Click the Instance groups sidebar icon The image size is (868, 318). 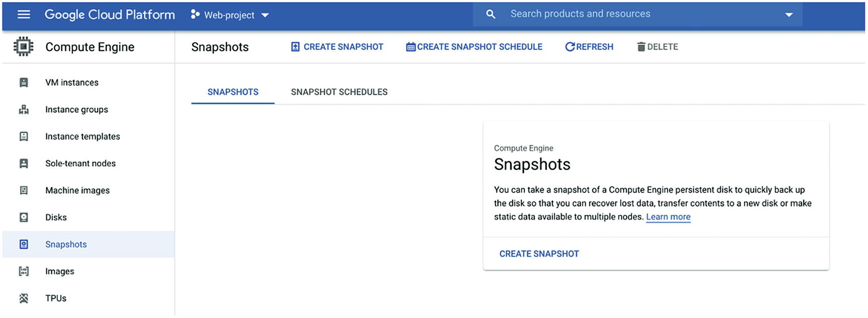click(x=24, y=110)
